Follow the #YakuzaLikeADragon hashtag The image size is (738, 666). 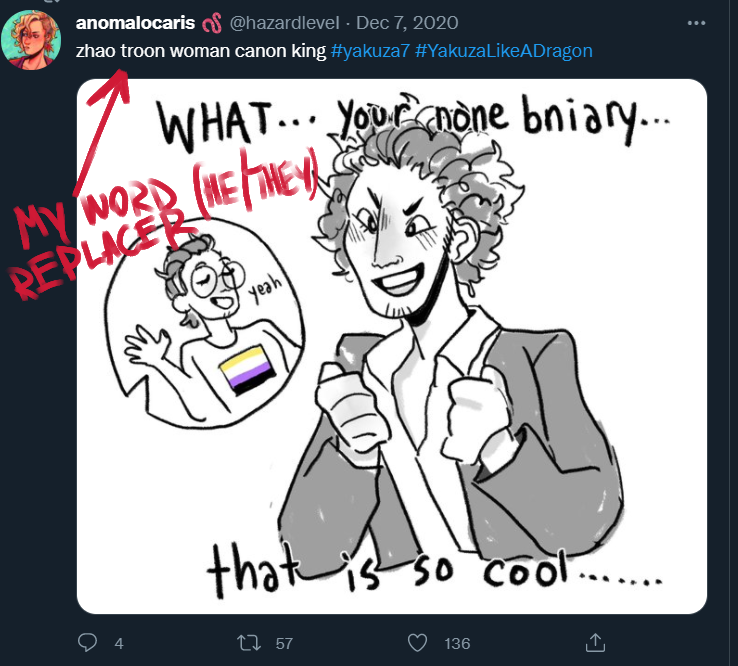pyautogui.click(x=504, y=51)
